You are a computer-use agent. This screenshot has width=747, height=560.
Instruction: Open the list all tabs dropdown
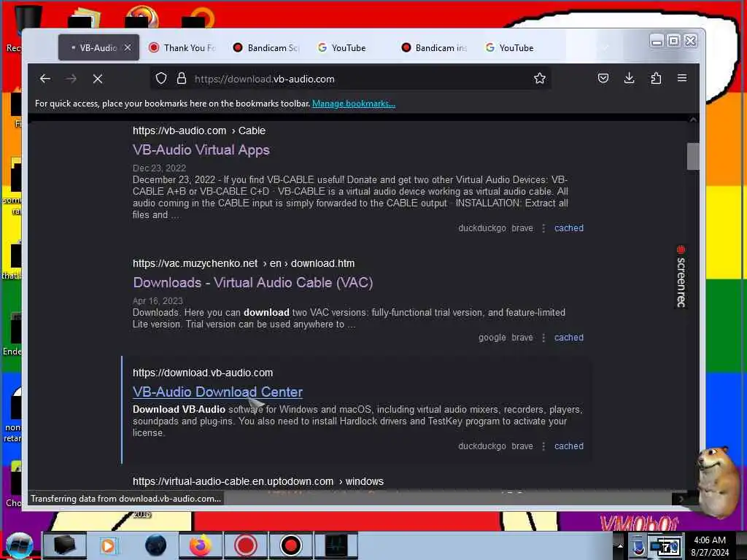click(x=605, y=47)
